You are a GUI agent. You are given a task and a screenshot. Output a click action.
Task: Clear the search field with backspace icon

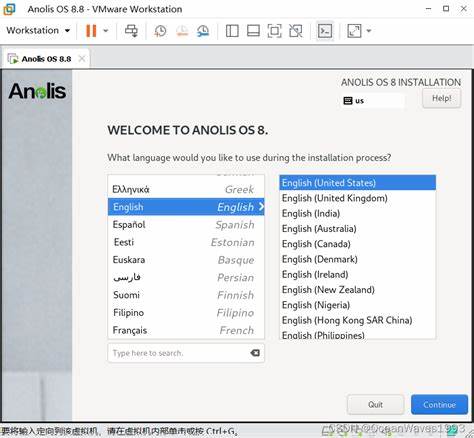pyautogui.click(x=255, y=353)
